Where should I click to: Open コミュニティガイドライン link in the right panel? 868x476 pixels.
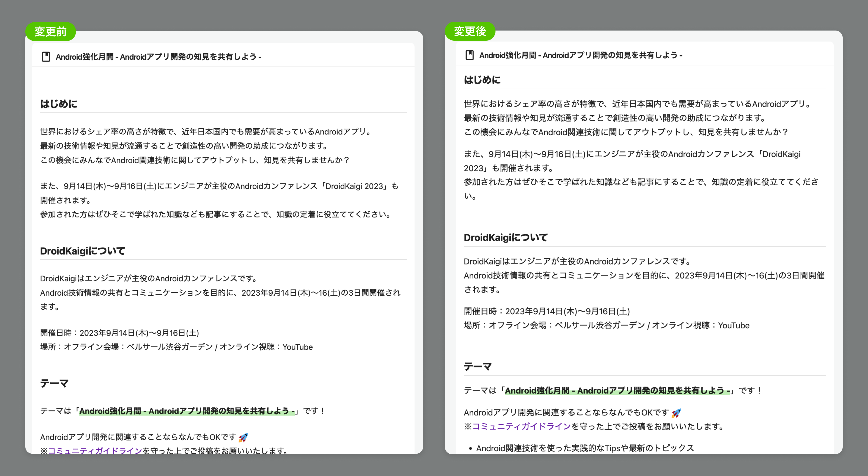(x=521, y=427)
